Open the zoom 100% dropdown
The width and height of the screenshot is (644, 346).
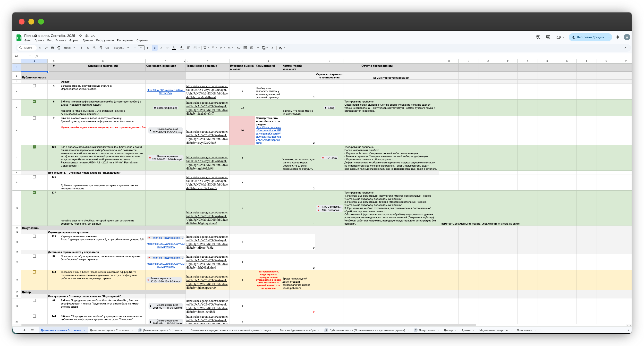click(69, 48)
